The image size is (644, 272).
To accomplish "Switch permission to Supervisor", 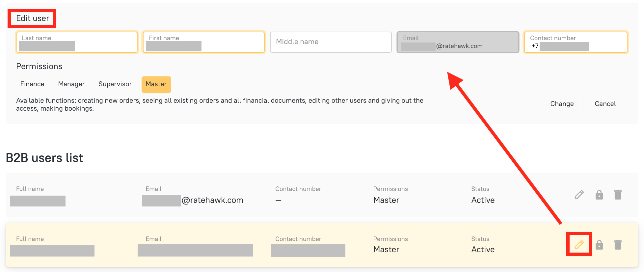I will pyautogui.click(x=115, y=84).
